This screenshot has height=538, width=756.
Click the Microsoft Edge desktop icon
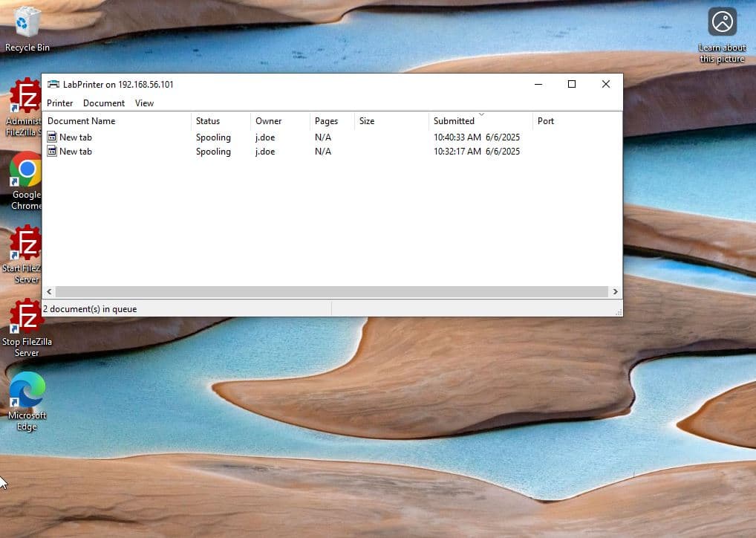pos(27,391)
